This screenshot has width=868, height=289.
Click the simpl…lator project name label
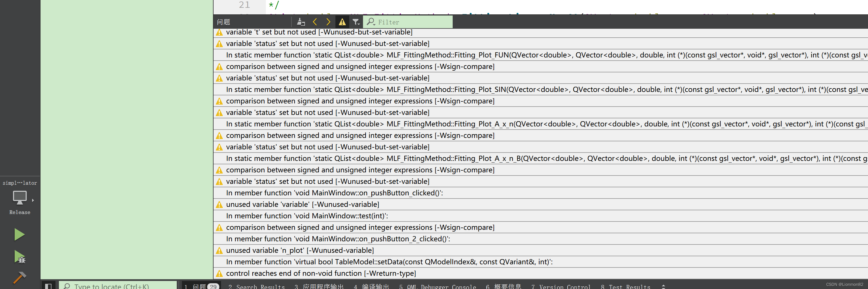[20, 183]
